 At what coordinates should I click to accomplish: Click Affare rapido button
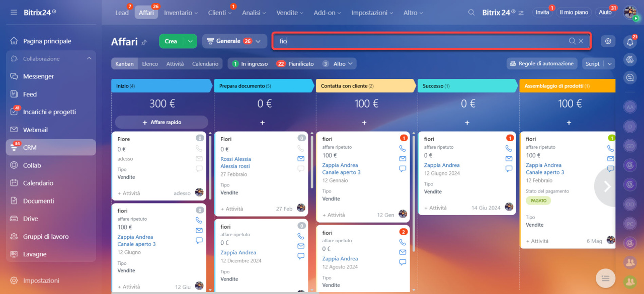pyautogui.click(x=162, y=122)
